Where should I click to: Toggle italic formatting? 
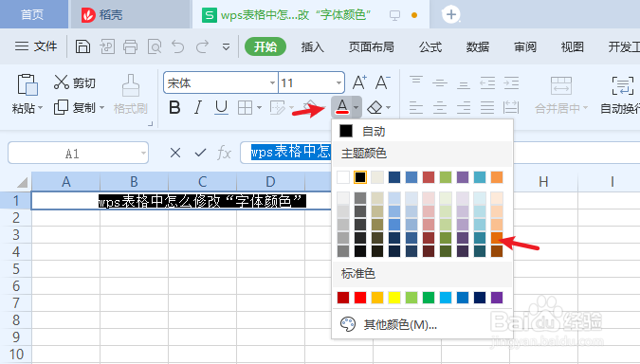tap(198, 108)
